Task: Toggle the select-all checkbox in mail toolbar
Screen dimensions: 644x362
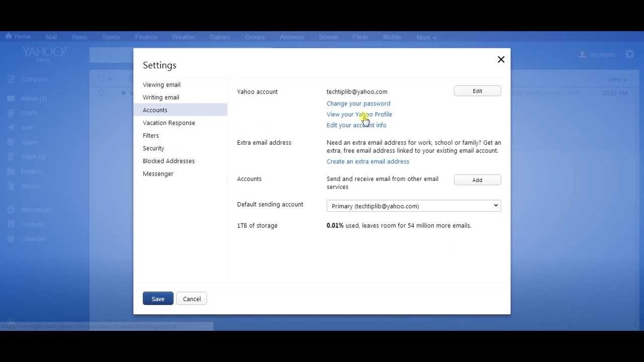Action: [x=101, y=79]
